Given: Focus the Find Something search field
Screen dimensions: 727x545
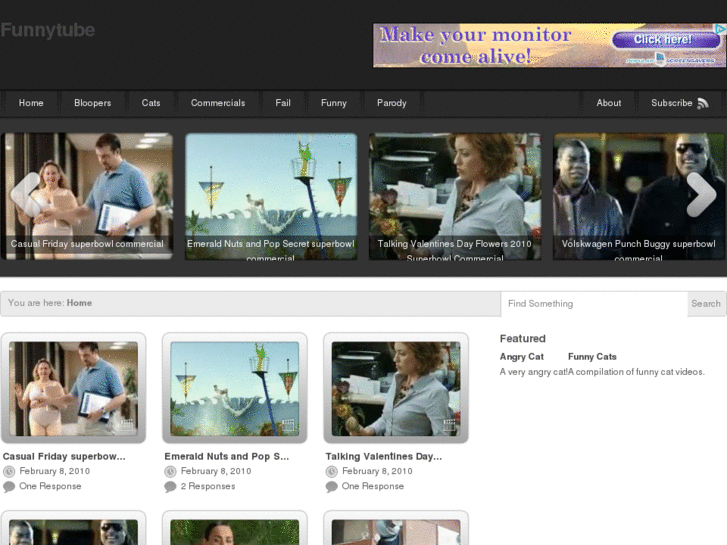Looking at the screenshot, I should coord(594,304).
